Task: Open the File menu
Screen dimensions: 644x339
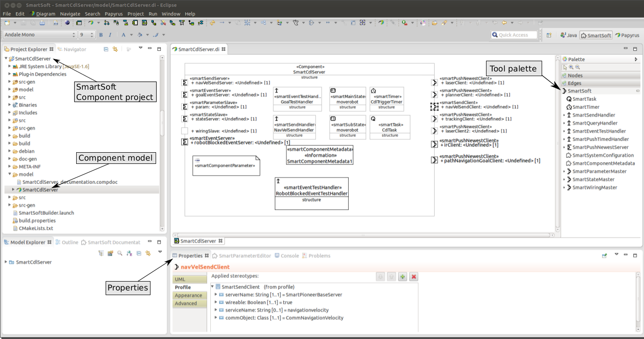Action: tap(7, 14)
